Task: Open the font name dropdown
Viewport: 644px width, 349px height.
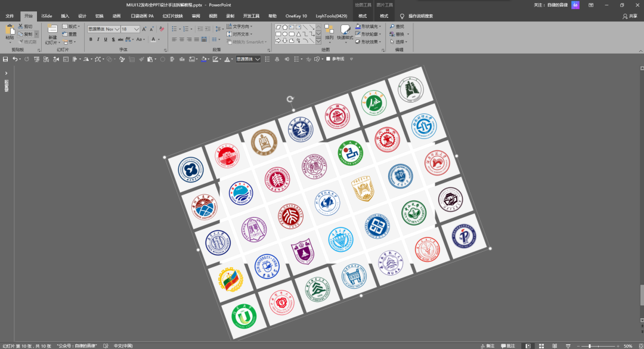Action: (117, 29)
